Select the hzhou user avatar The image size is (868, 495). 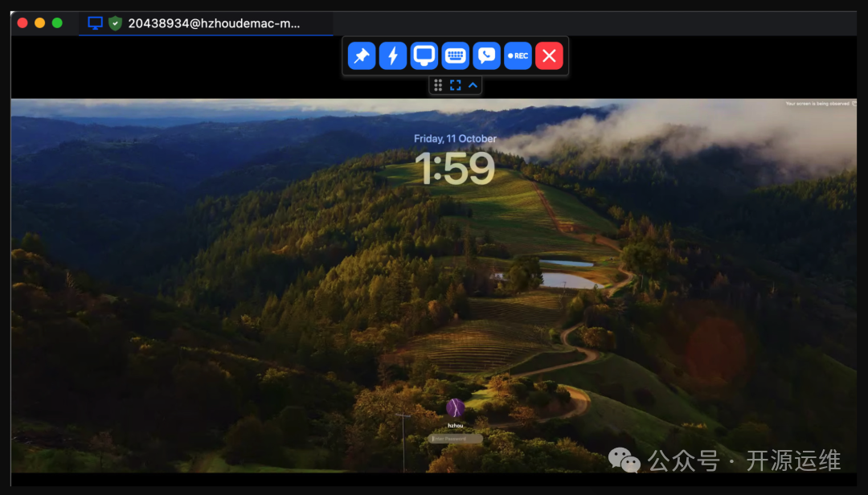456,408
